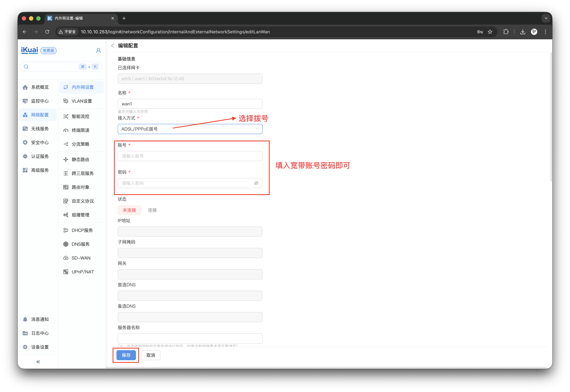Screen dimensions: 570x392
Task: Open the browser extensions puzzle icon
Action: [506, 32]
